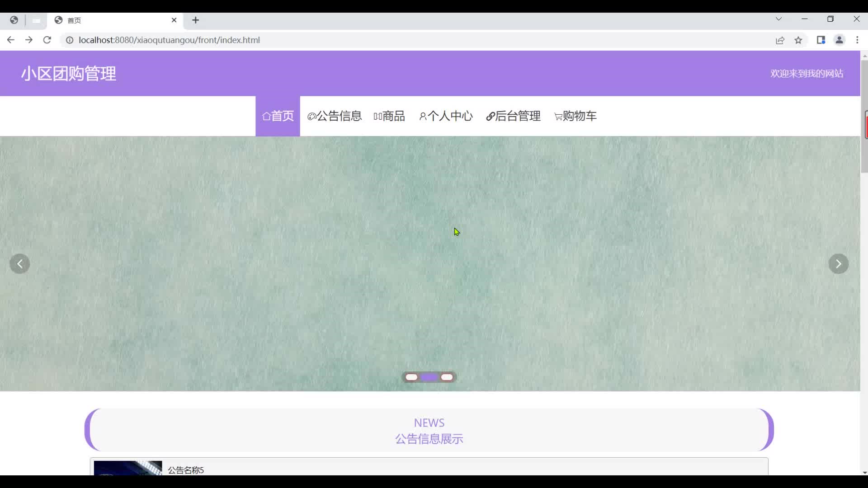868x488 pixels.
Task: Click the scrollbar down arrow
Action: 864,473
